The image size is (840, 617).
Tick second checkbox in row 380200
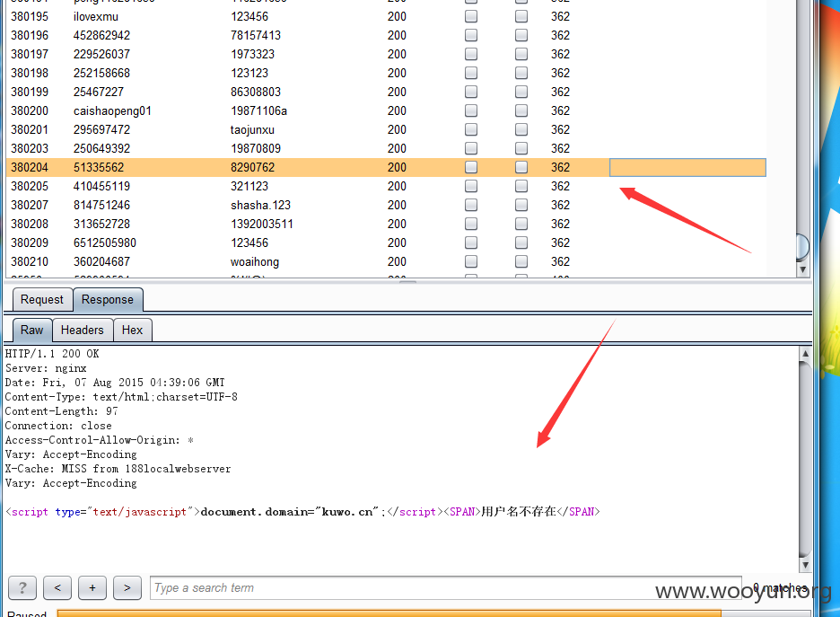tap(521, 111)
